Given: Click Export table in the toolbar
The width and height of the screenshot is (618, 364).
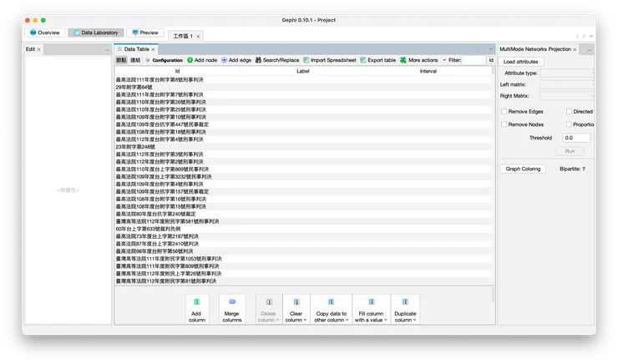Looking at the screenshot, I should click(x=377, y=60).
